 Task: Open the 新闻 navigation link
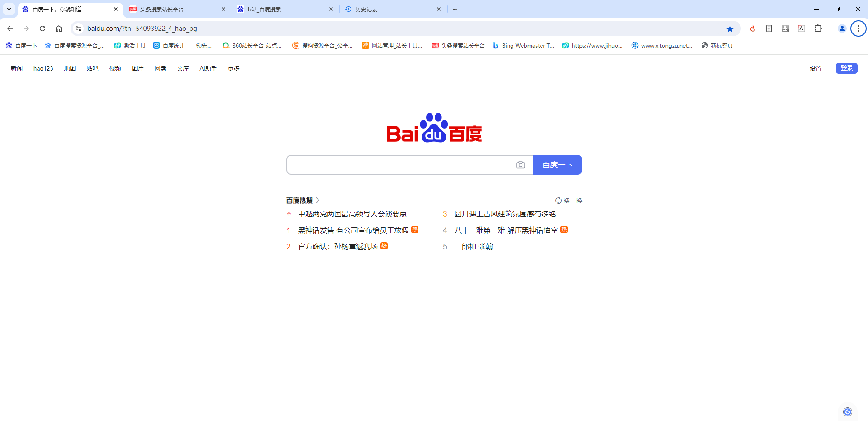17,68
